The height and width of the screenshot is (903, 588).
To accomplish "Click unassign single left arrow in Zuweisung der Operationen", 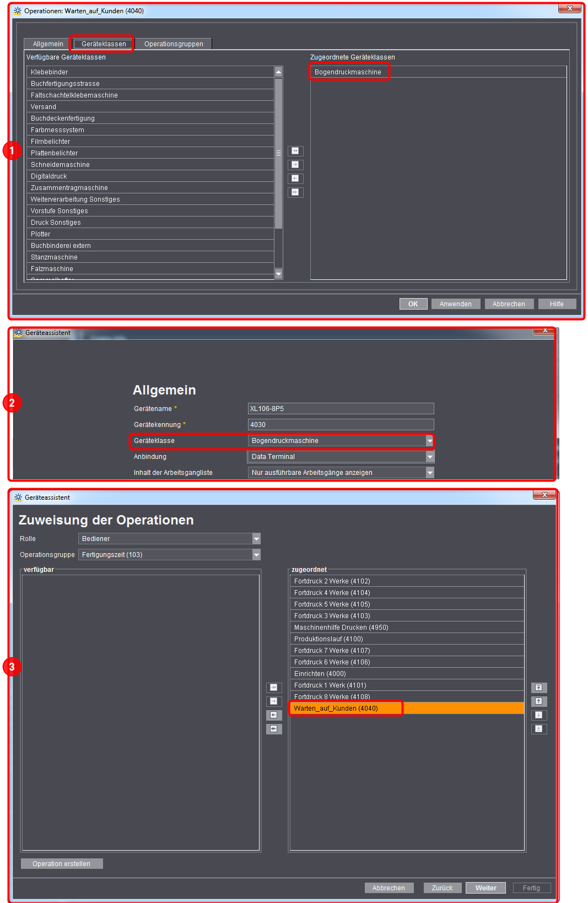I will (274, 715).
